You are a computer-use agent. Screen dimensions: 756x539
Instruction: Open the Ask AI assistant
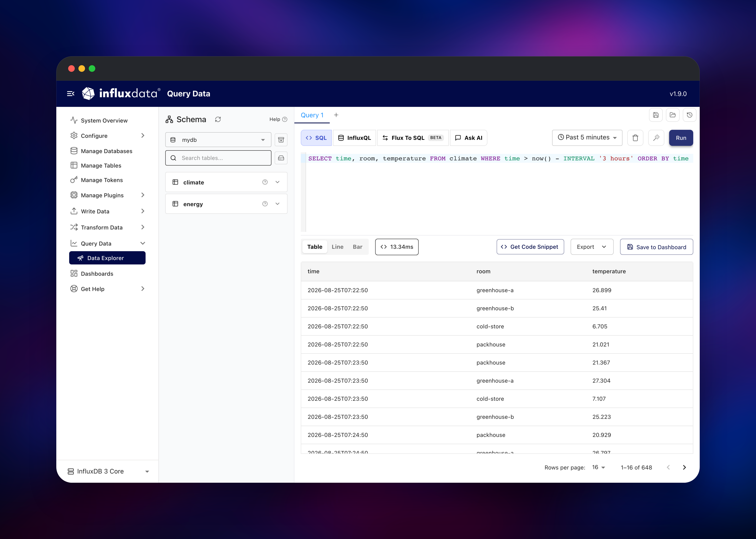pos(468,138)
